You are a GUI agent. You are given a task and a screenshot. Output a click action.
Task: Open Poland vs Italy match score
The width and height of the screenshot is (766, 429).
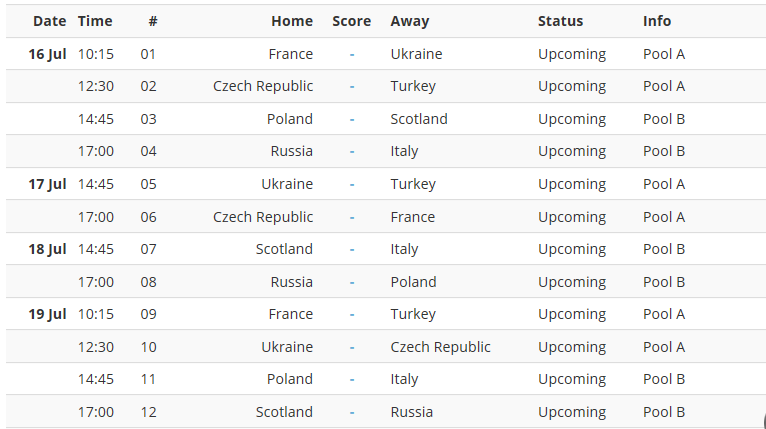click(352, 379)
